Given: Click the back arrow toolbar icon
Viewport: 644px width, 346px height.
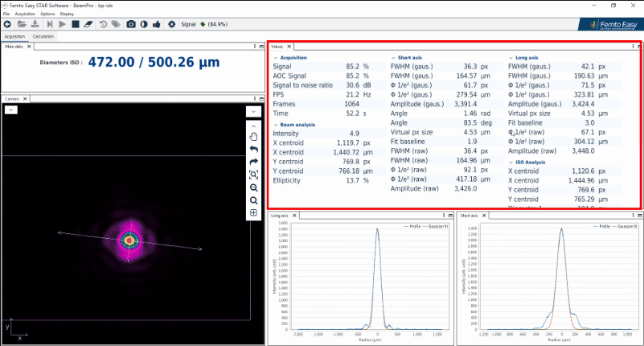Looking at the screenshot, I should (x=7, y=25).
